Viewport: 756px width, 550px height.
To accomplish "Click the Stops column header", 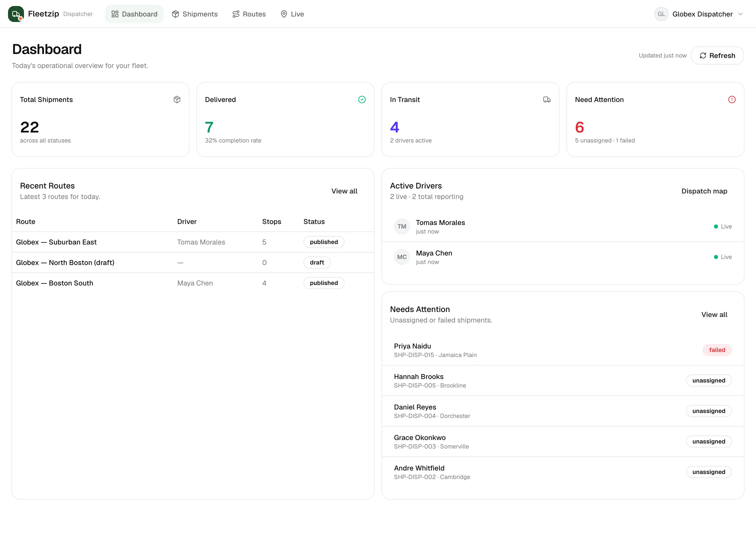I will pyautogui.click(x=272, y=222).
